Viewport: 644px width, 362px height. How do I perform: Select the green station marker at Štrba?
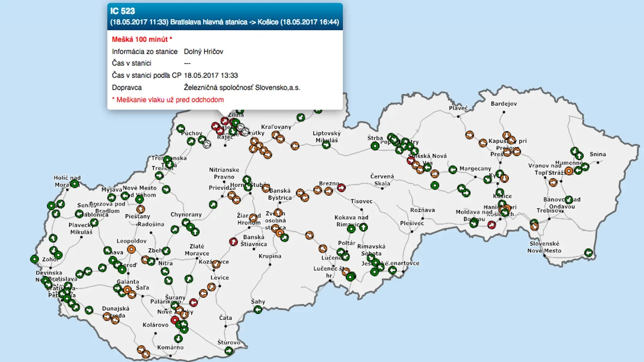(x=375, y=146)
